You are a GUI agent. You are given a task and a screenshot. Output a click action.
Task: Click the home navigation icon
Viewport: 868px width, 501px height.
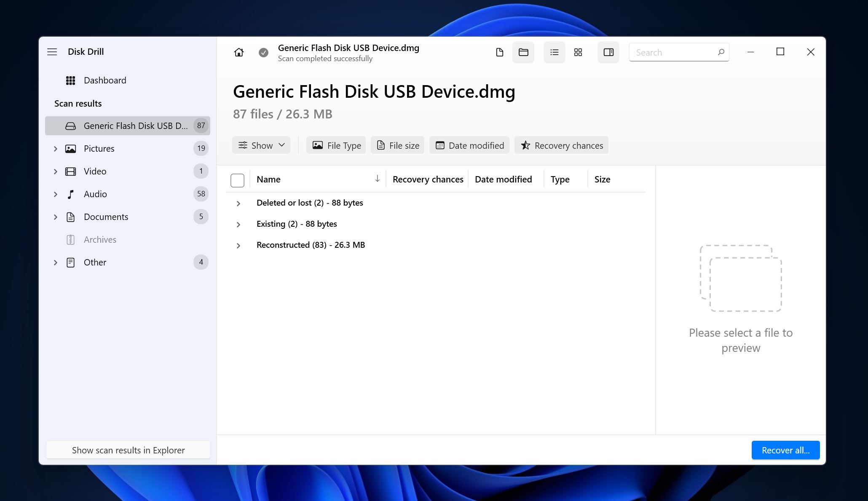[x=238, y=52]
